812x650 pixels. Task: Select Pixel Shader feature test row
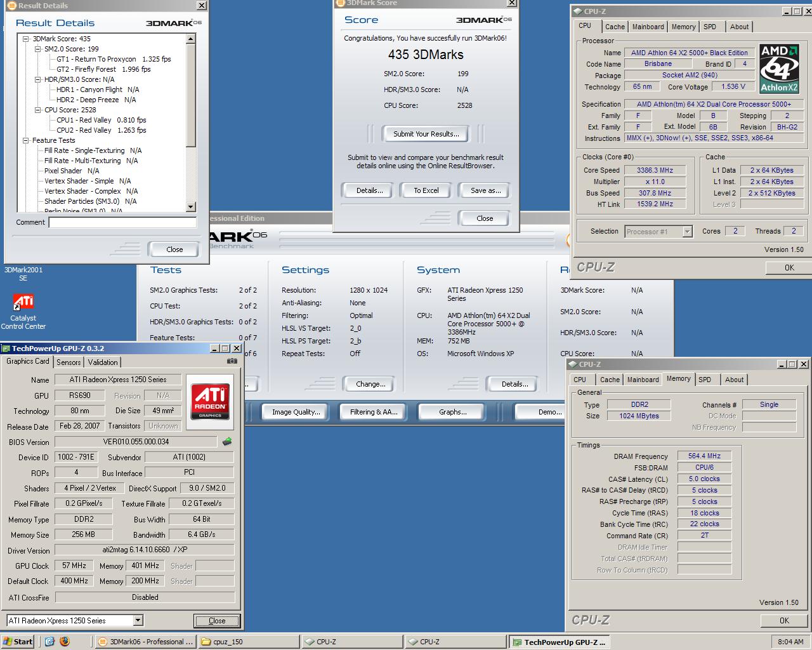pyautogui.click(x=72, y=171)
